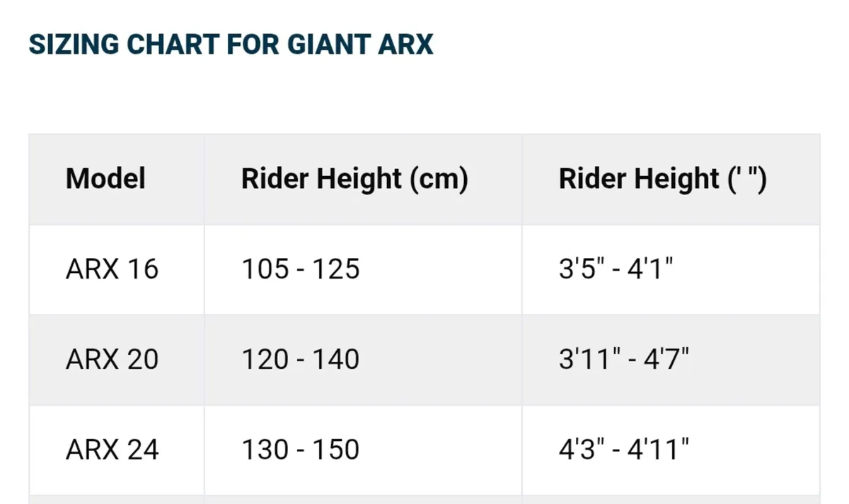Image resolution: width=849 pixels, height=504 pixels.
Task: Click the number 24 in ARX 24
Action: click(x=143, y=450)
